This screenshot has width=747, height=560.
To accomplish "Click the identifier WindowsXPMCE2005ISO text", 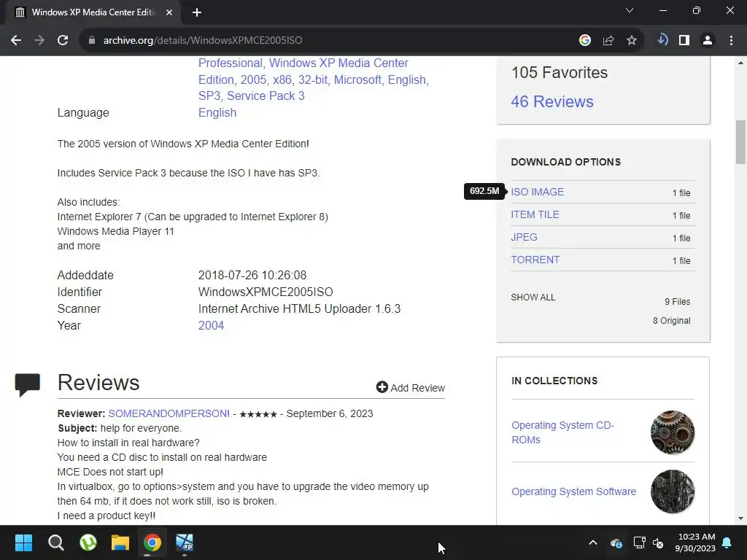I will [266, 292].
